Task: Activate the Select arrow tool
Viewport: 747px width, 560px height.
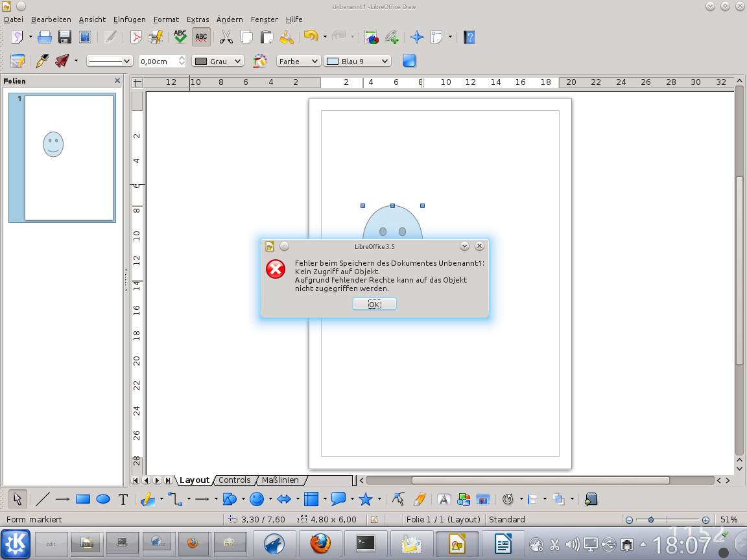Action: (x=18, y=499)
